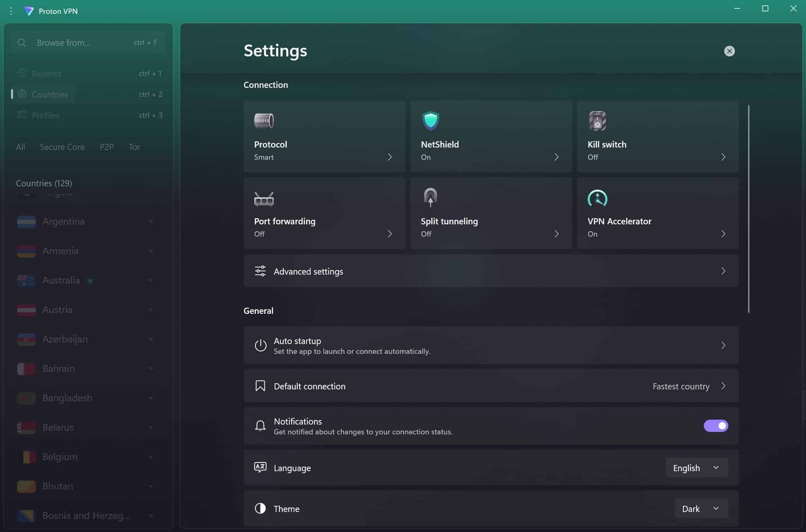Click the Countries (129) heading

44,183
